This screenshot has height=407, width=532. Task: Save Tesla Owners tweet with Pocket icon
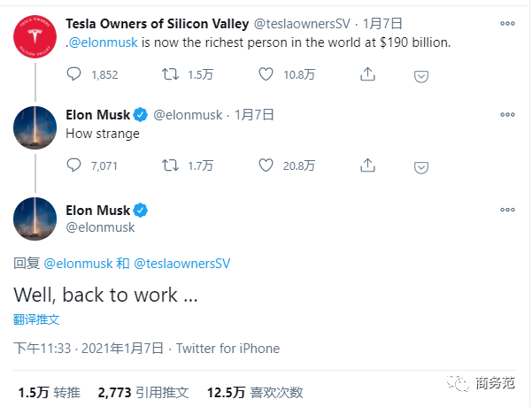421,76
